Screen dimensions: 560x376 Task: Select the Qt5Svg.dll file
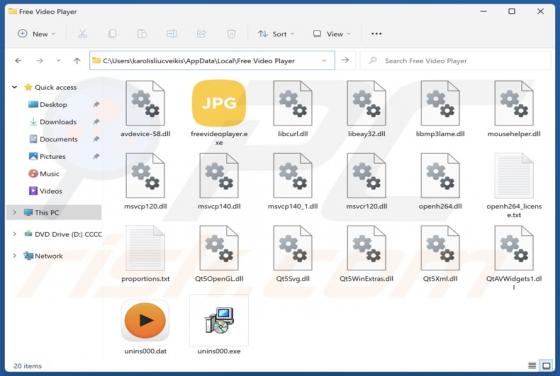(x=293, y=254)
